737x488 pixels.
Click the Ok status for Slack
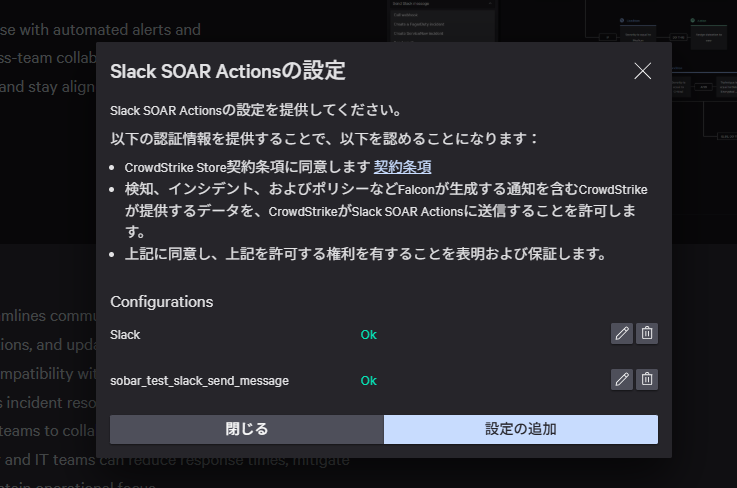368,335
